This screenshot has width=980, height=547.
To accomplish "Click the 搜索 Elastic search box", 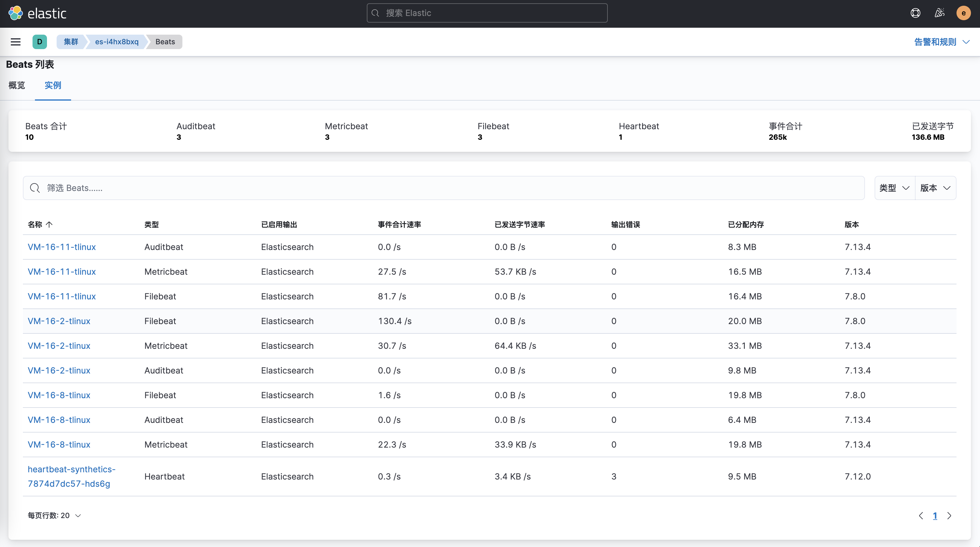I will (x=487, y=13).
